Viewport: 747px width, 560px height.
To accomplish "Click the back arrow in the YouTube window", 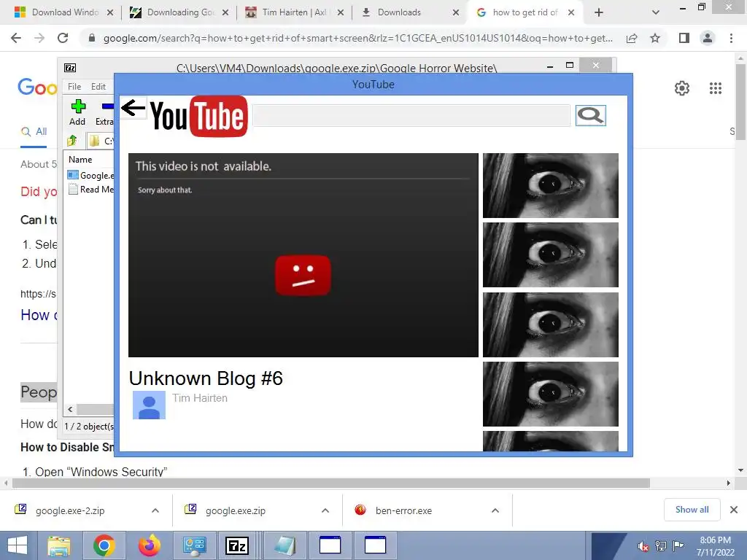I will click(133, 108).
